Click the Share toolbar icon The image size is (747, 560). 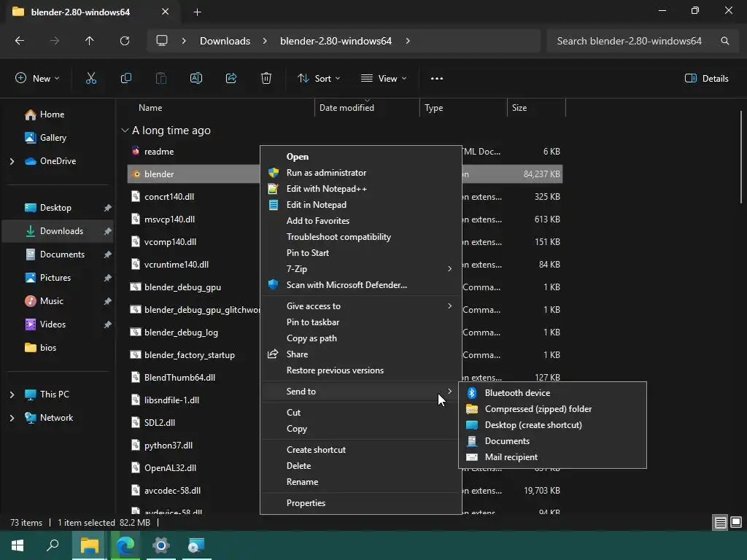pos(231,79)
